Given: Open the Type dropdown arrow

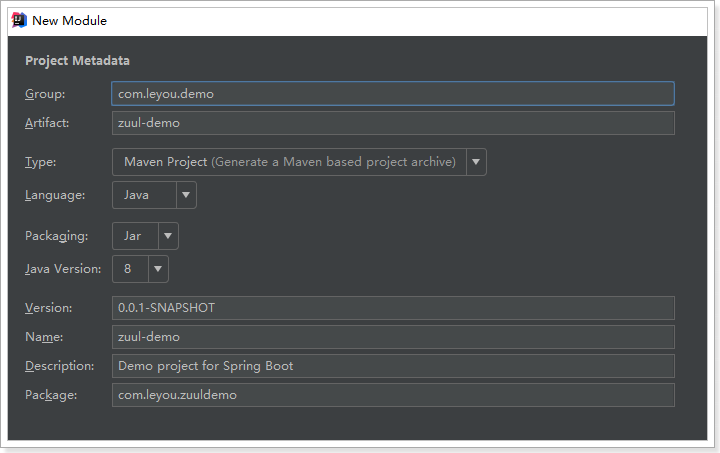Looking at the screenshot, I should (x=476, y=162).
